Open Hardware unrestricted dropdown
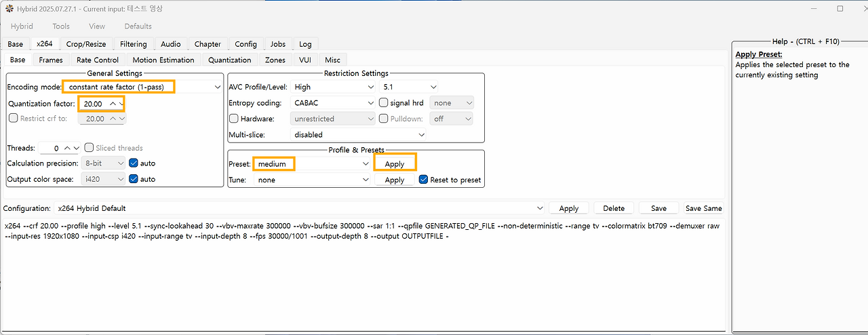 click(333, 119)
